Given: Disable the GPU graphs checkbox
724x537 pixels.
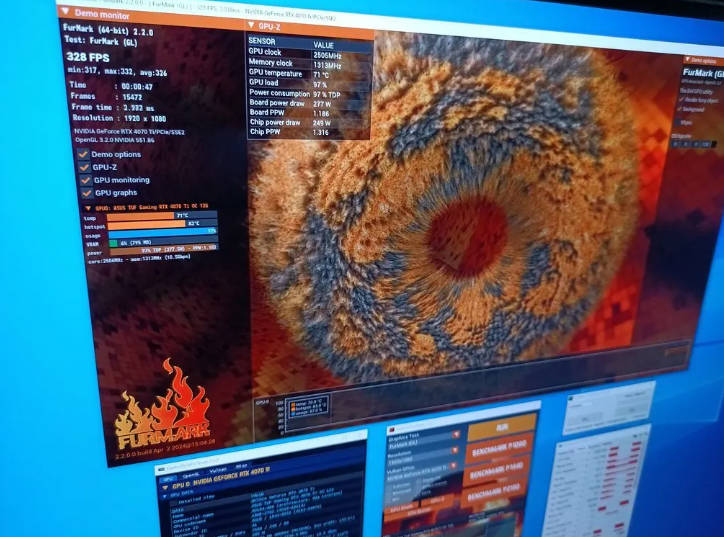Looking at the screenshot, I should 86,193.
